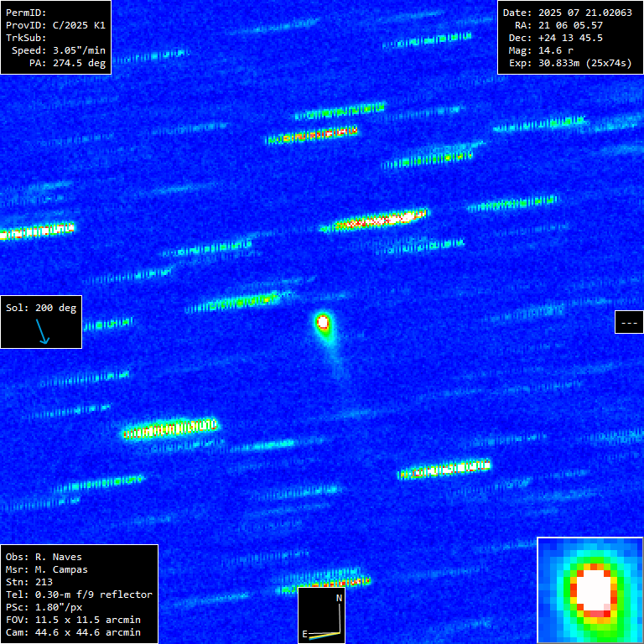The image size is (644, 644).
Task: Click 'ProvID: C/2025 K1' text
Action: (55, 25)
